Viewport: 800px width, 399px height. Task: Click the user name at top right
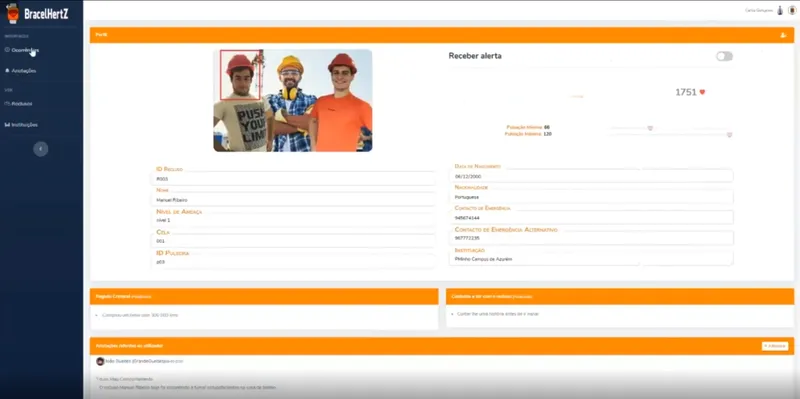tap(760, 11)
